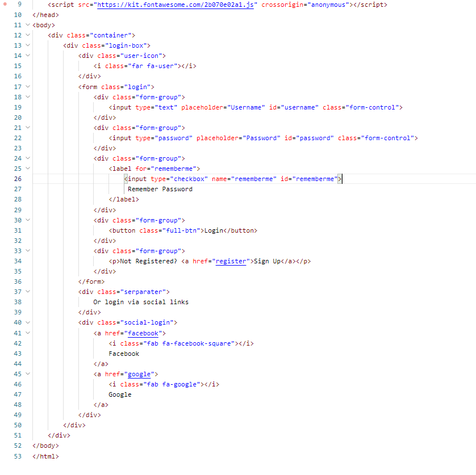Collapse the form-group fold on line 30
Screen dimensions: 476x475
(28, 220)
